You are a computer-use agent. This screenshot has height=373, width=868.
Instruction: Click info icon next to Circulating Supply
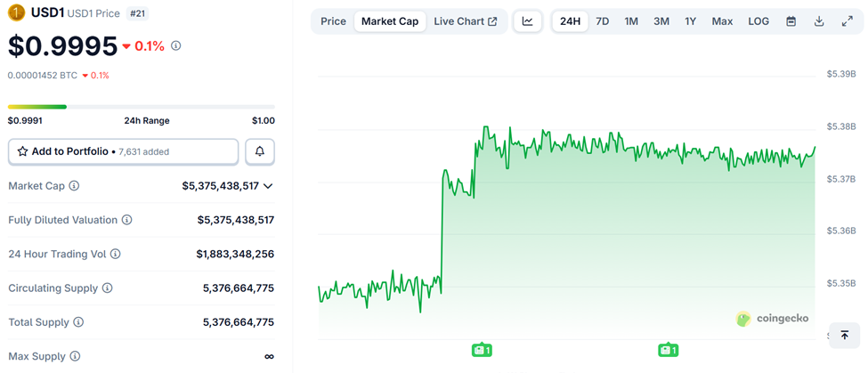tap(108, 288)
